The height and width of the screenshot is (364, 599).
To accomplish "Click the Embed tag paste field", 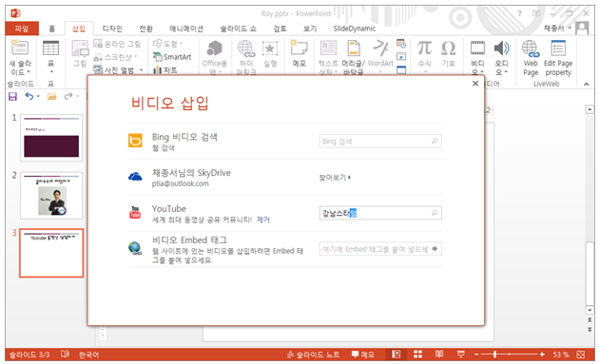I will [x=380, y=249].
